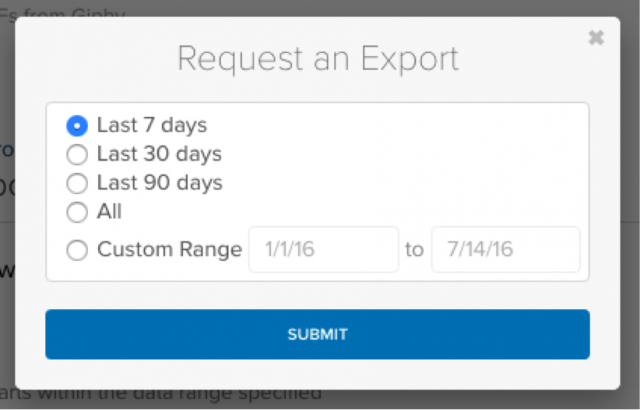Select the Last 7 days radio button
Viewport: 640px width, 410px height.
click(77, 126)
